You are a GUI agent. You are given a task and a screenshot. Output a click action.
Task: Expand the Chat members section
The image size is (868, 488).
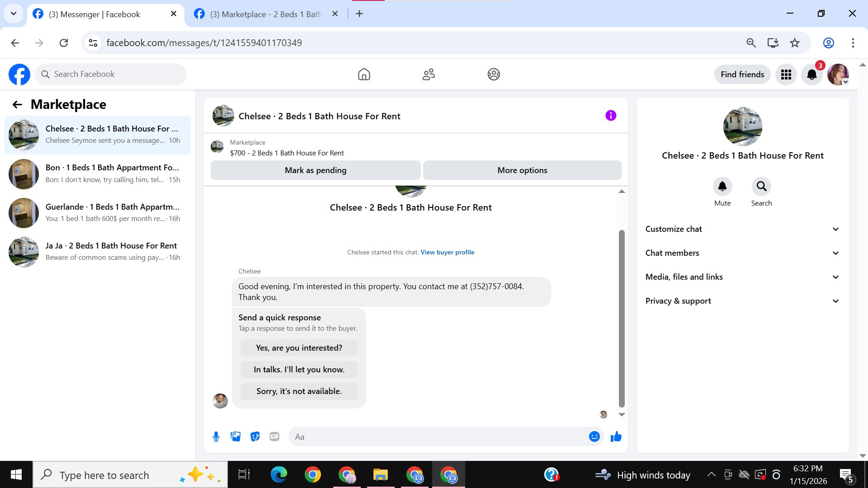pyautogui.click(x=742, y=253)
